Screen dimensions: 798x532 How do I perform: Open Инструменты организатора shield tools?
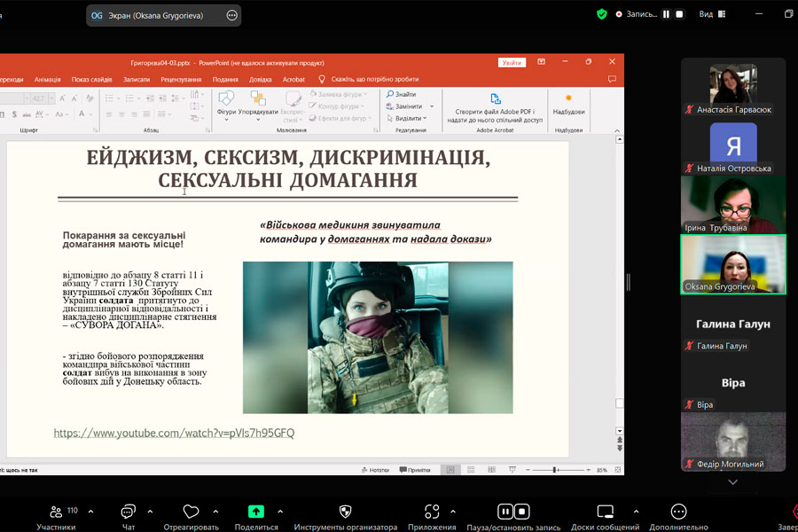coord(346,512)
